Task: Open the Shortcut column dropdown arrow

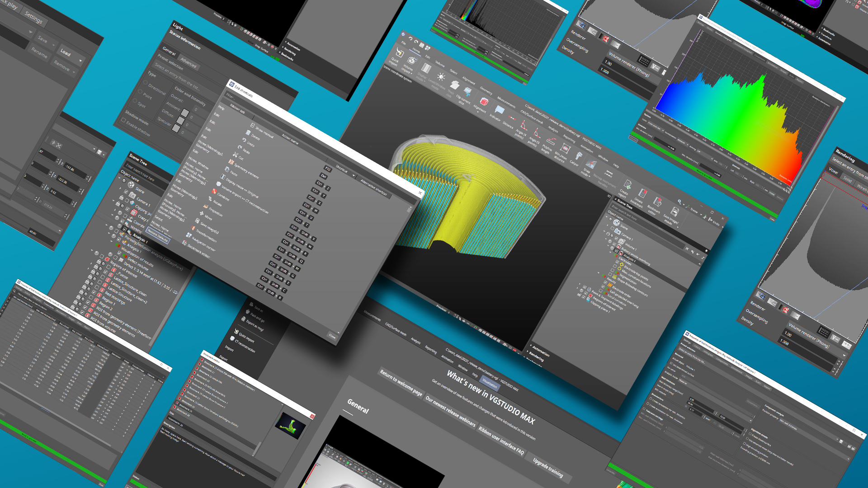Action: [354, 176]
